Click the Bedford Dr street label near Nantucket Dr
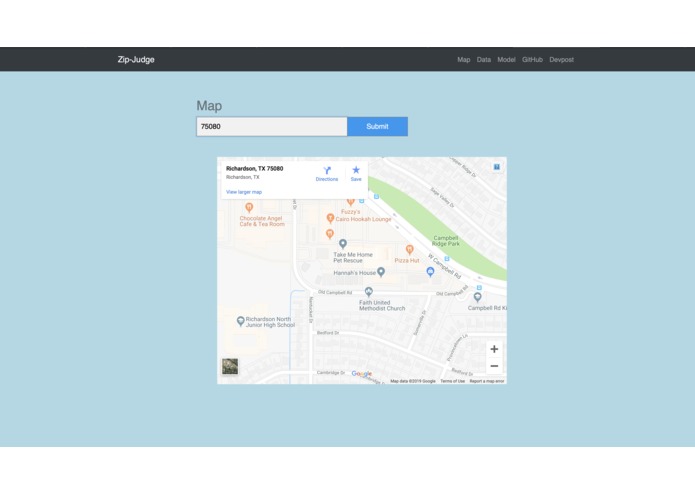 (x=328, y=333)
